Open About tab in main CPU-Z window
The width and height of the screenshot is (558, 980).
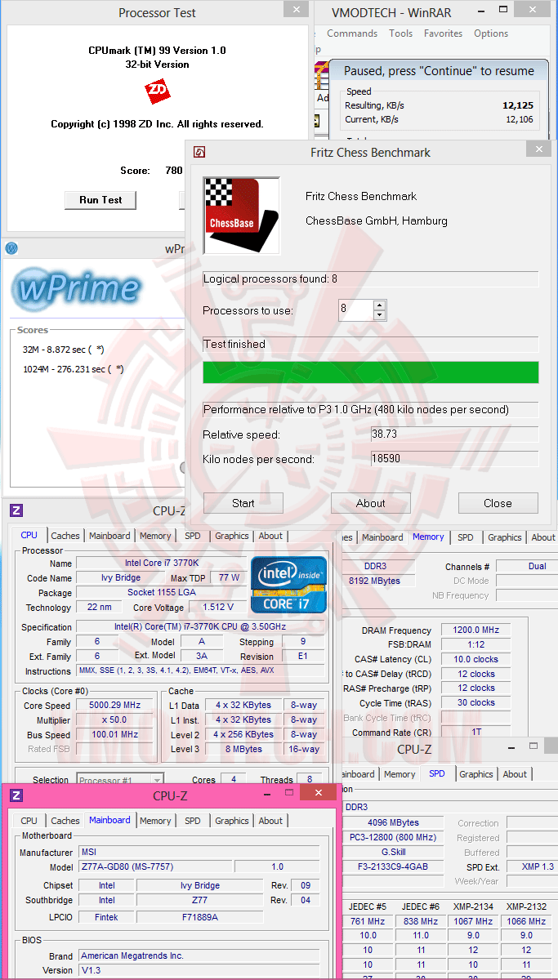click(270, 536)
